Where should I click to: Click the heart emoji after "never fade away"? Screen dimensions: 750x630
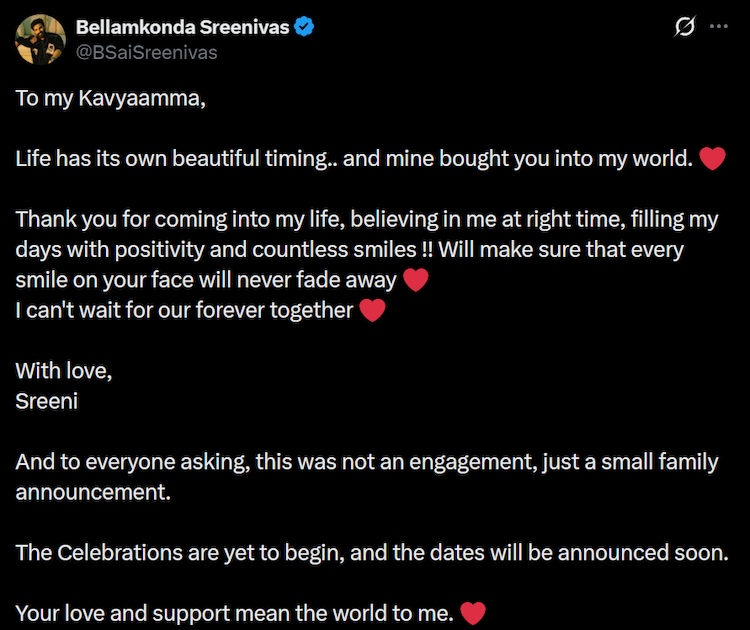tap(416, 281)
